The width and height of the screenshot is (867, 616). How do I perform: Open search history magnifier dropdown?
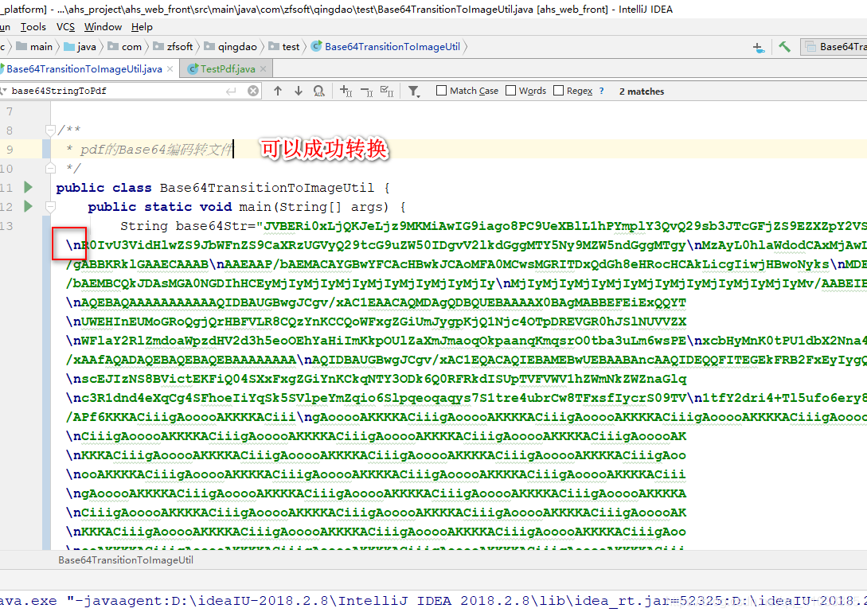[x=3, y=91]
